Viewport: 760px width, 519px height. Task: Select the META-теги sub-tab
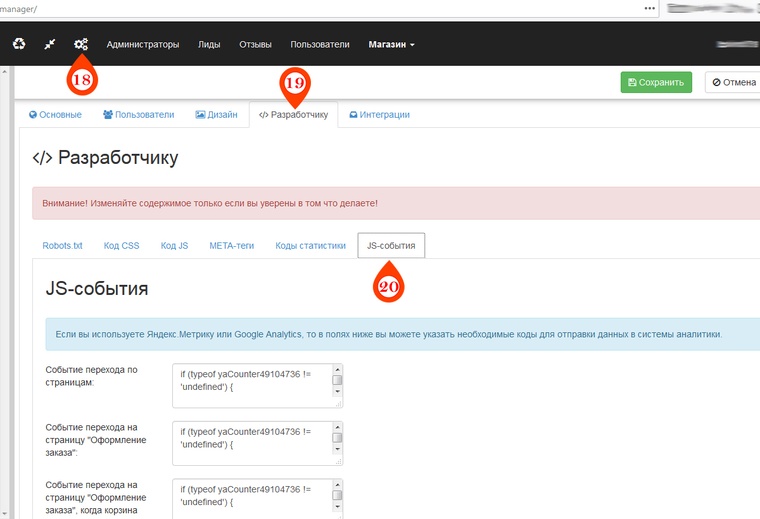(x=232, y=245)
